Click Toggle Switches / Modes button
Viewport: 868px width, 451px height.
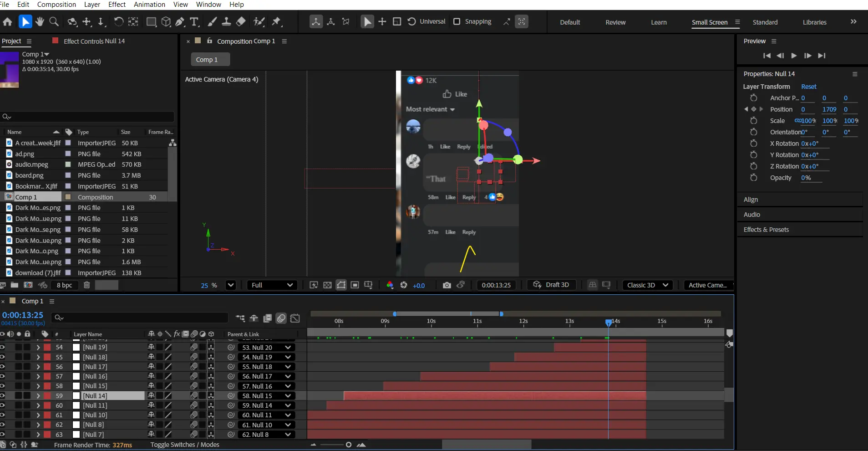tap(185, 445)
